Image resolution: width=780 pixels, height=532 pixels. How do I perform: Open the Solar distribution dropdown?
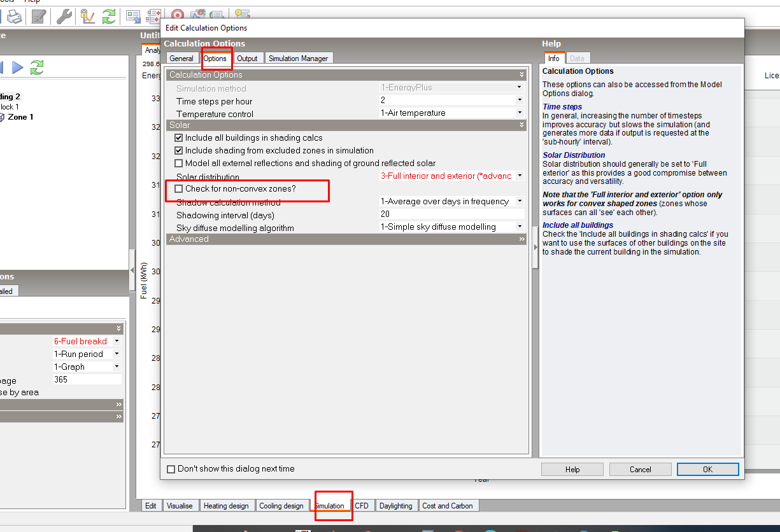click(x=520, y=176)
